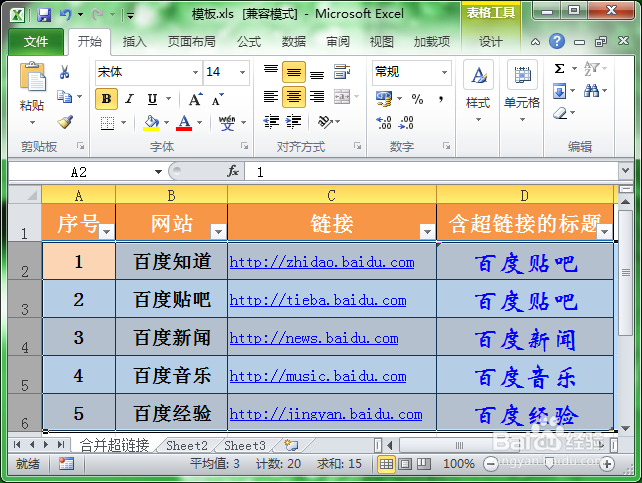Select the Format Painter brush
Viewport: 642px width, 483px height.
coord(65,122)
